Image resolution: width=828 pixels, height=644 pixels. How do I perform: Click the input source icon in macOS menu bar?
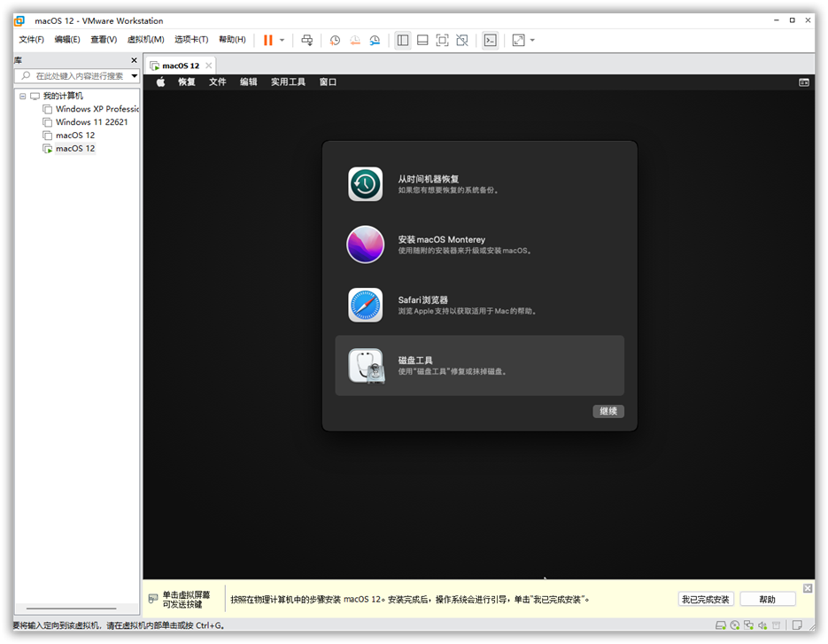pyautogui.click(x=804, y=82)
